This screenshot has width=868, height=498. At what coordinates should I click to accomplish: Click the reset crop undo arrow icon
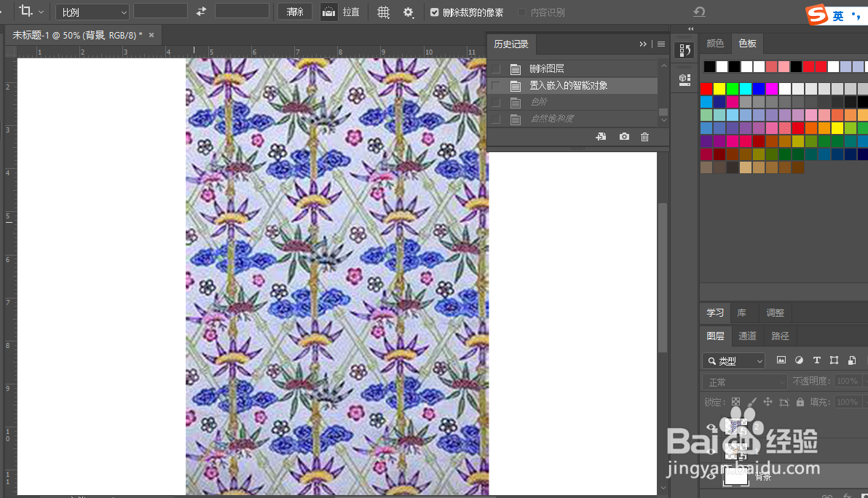(700, 12)
